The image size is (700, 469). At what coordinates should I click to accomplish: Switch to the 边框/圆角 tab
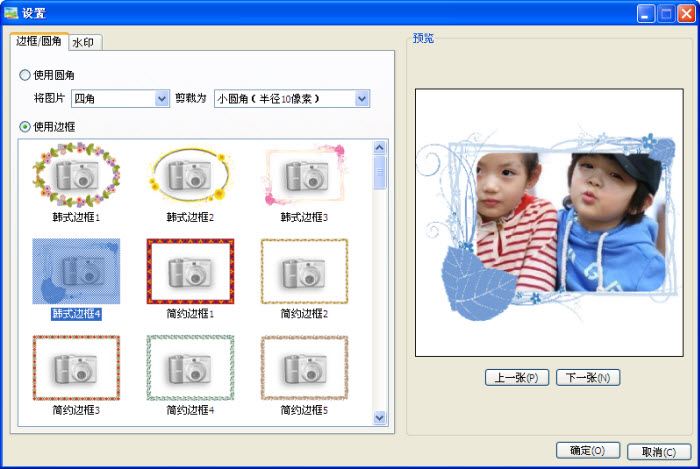(39, 41)
